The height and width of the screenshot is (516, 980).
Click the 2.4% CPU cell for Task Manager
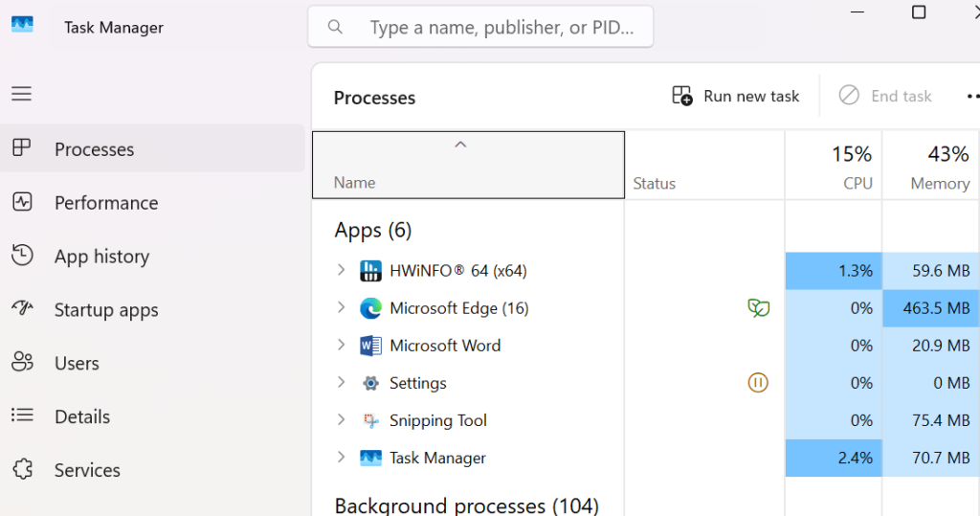834,458
